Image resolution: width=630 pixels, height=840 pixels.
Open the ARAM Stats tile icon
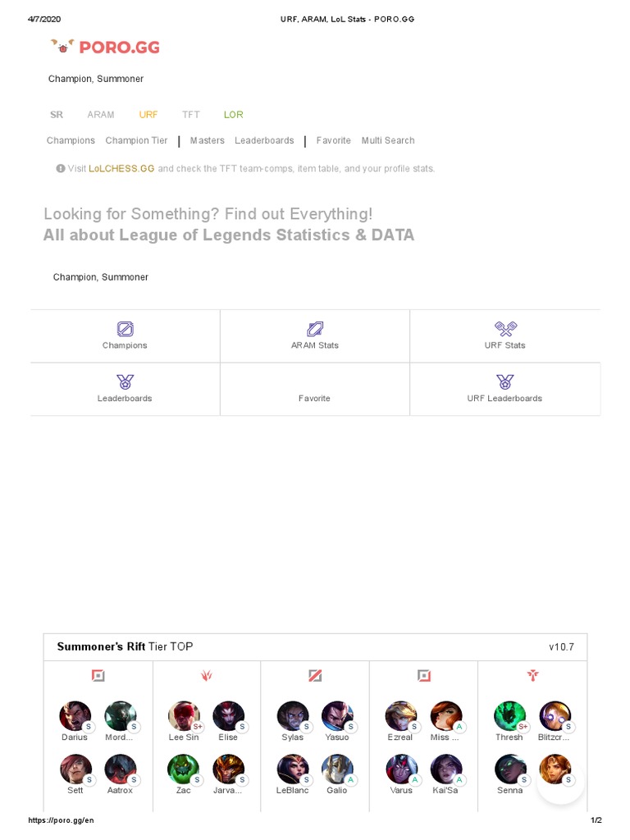pyautogui.click(x=315, y=329)
